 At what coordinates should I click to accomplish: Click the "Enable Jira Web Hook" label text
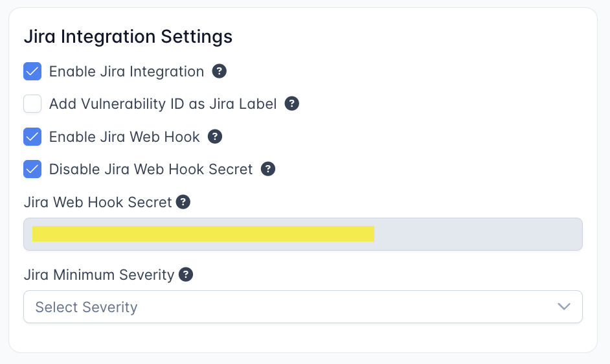pyautogui.click(x=124, y=137)
